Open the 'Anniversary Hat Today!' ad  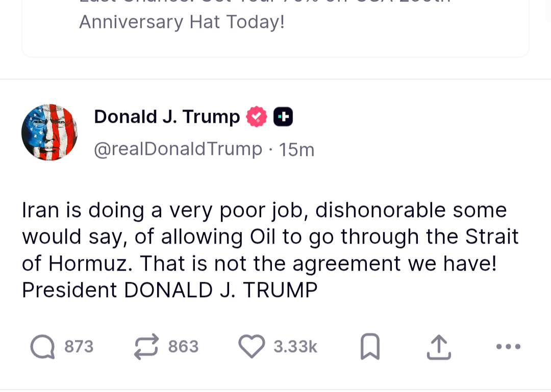click(x=182, y=22)
